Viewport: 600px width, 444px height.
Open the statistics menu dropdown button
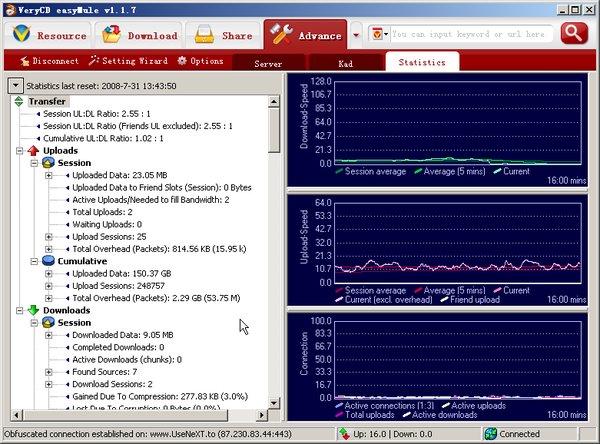15,85
